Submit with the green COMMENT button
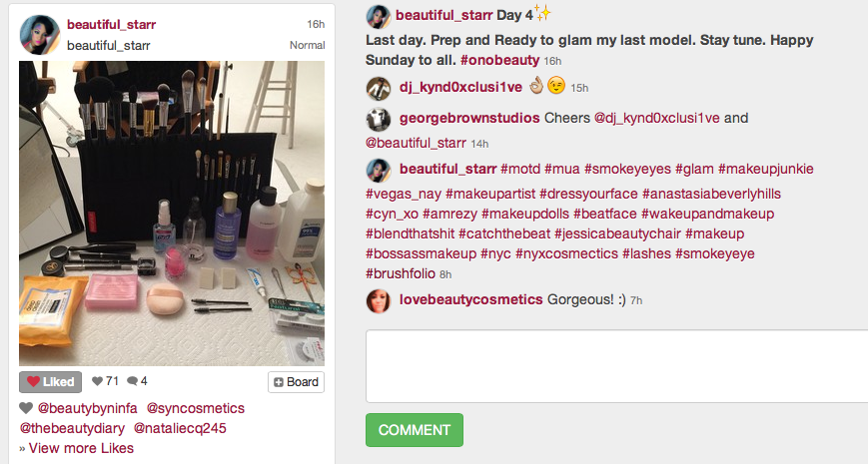The width and height of the screenshot is (868, 464). [415, 430]
